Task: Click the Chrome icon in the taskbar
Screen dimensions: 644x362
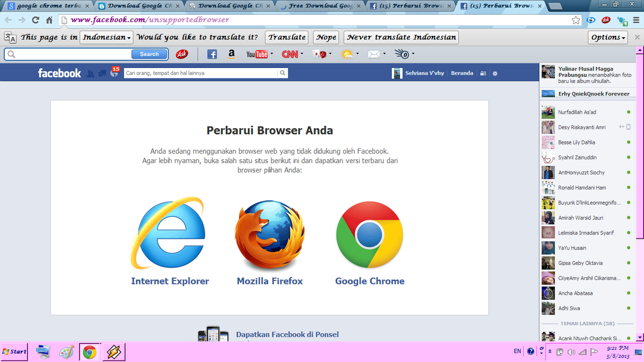Action: pyautogui.click(x=90, y=352)
